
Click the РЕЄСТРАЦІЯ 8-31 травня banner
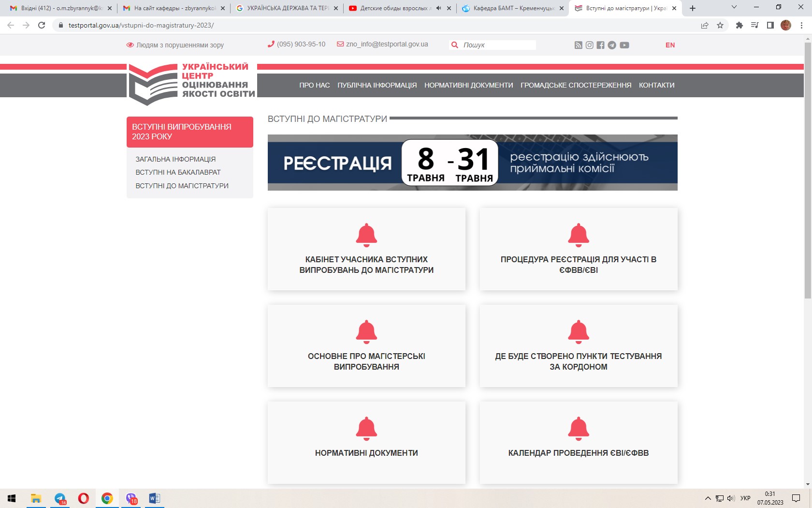pos(473,163)
